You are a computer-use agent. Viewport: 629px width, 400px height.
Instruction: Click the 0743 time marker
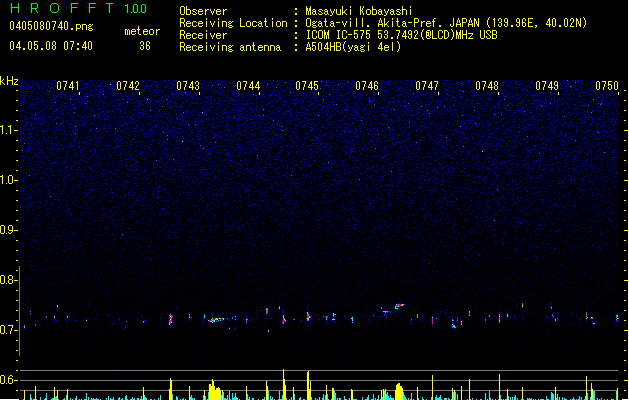tap(188, 85)
